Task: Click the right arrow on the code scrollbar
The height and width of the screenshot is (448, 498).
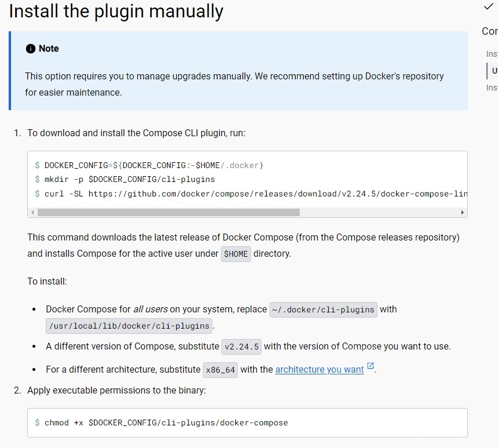Action: point(463,213)
